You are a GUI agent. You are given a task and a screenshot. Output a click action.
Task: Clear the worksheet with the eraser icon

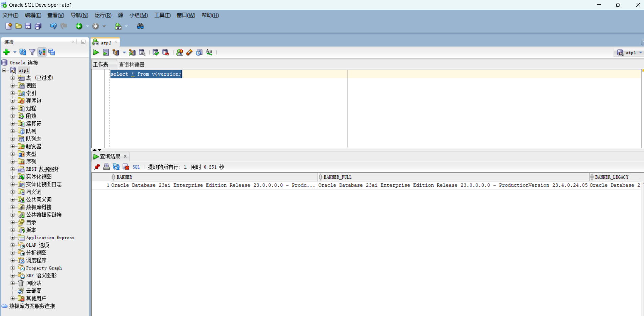189,52
